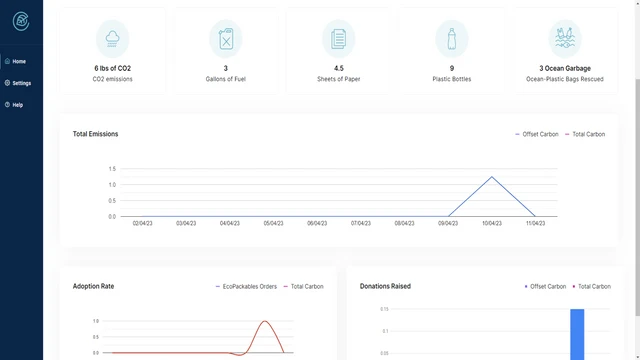Click the Ocean Garbage waves icon
640x360 pixels.
[x=565, y=39]
